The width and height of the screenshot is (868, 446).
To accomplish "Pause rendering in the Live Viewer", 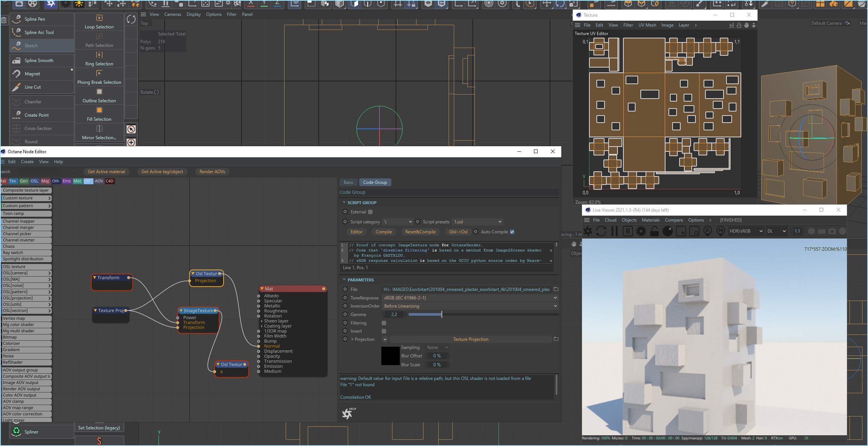I will click(615, 231).
